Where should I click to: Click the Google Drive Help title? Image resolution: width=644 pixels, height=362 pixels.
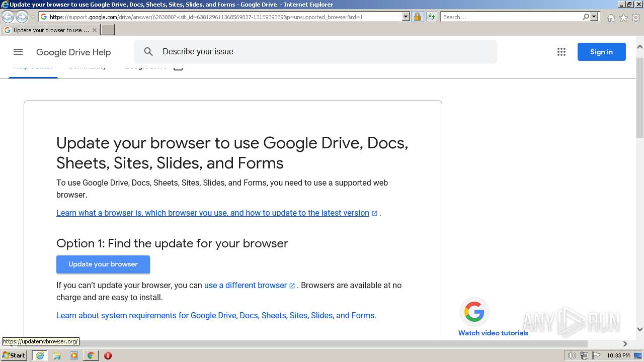tap(73, 52)
